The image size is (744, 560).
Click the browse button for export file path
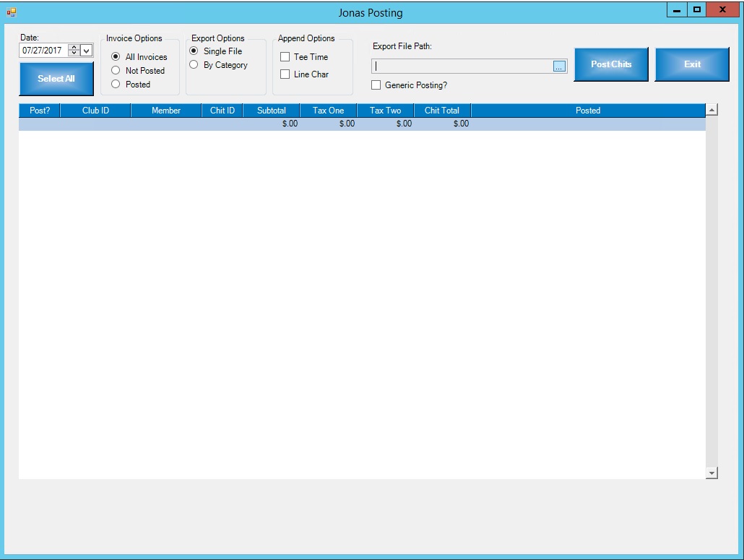click(x=559, y=66)
